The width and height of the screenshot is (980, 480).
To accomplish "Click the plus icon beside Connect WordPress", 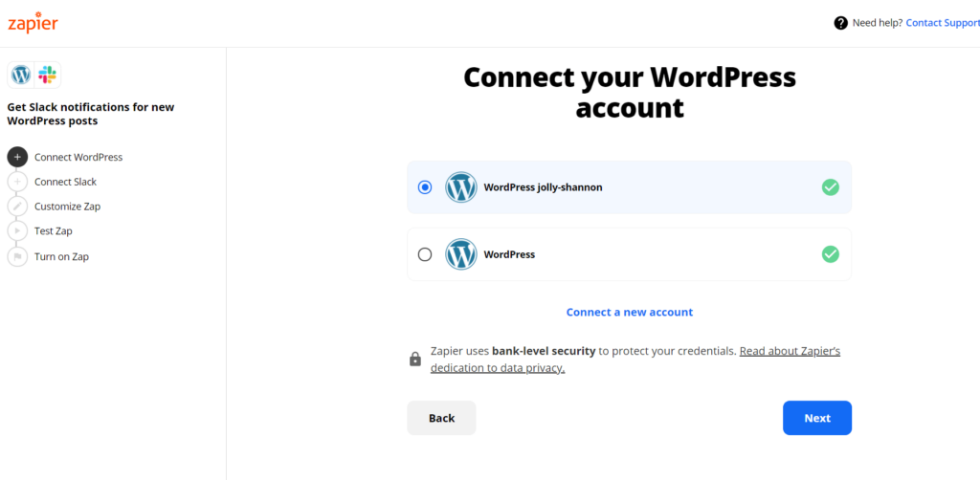I will 17,158.
